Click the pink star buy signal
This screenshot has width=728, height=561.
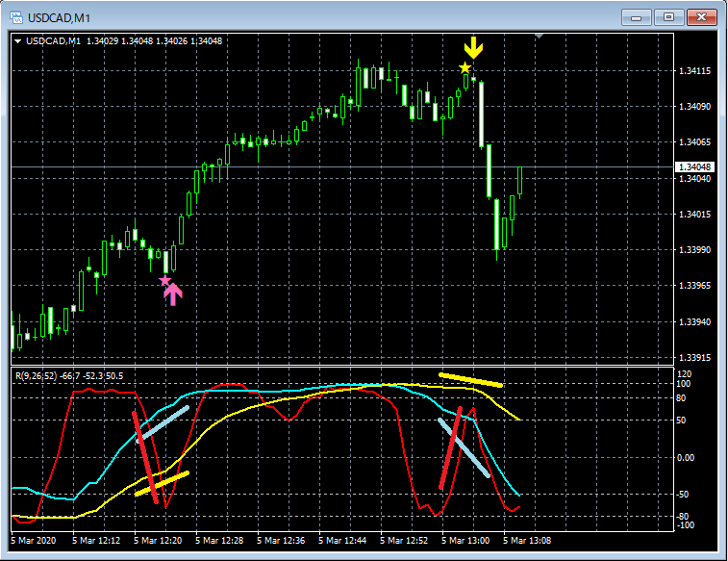tap(164, 281)
